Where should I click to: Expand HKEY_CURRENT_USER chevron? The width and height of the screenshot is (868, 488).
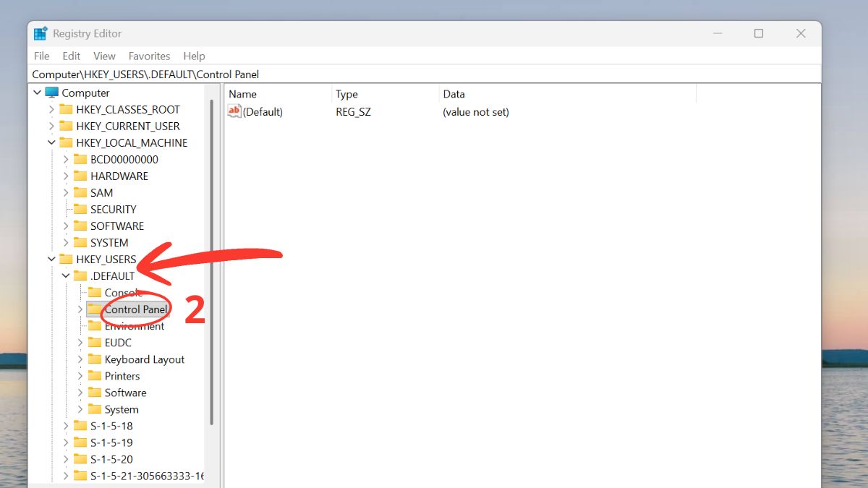coord(51,126)
